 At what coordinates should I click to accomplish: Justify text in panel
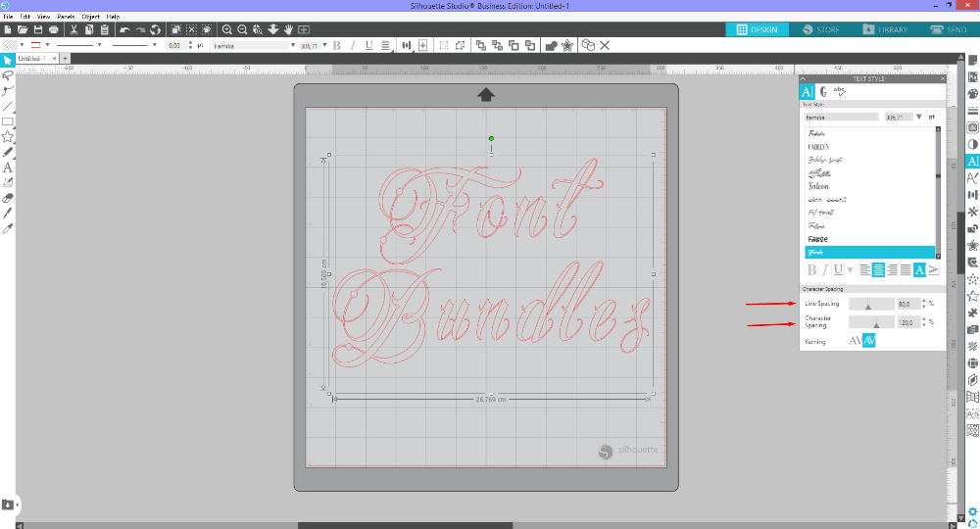[906, 269]
